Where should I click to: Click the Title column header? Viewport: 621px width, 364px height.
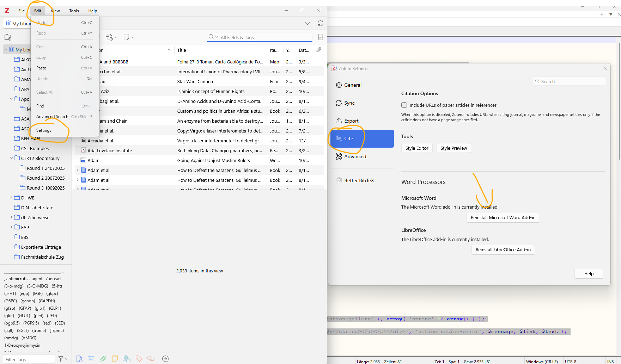coord(221,50)
